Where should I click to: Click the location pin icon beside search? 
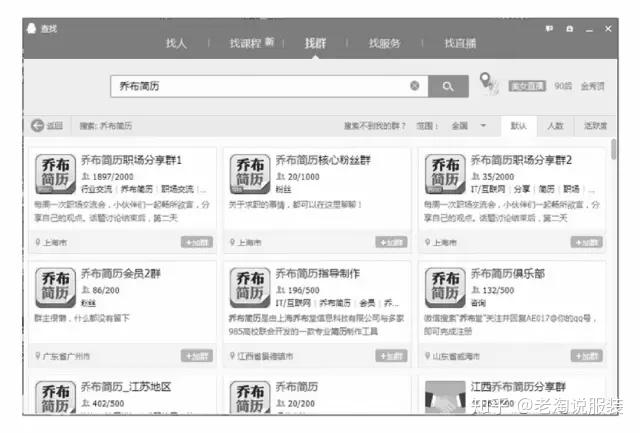pos(486,80)
